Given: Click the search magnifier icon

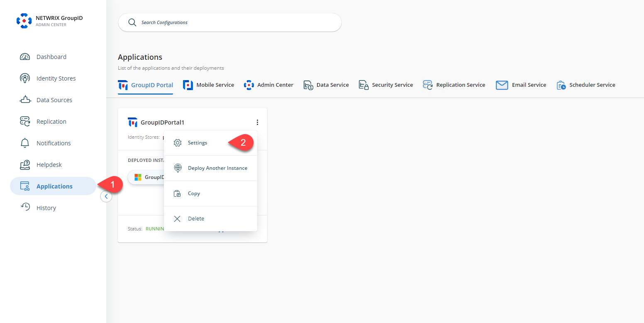Looking at the screenshot, I should tap(132, 22).
